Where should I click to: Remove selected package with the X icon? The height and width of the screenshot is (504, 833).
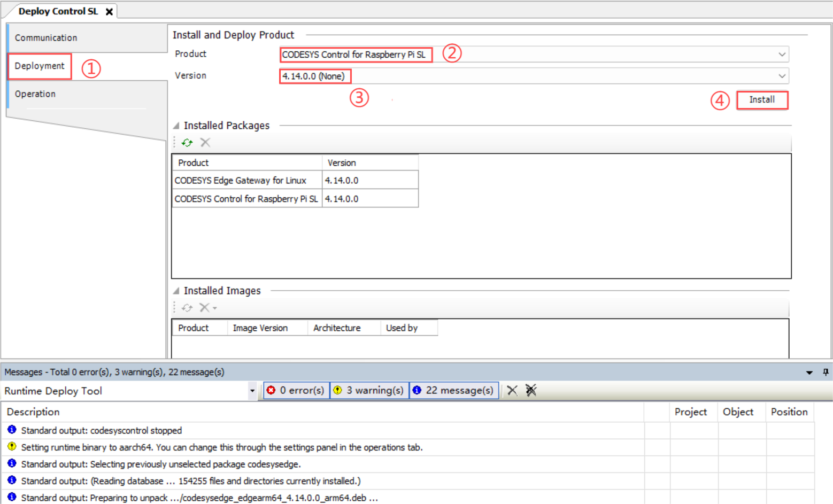coord(205,143)
